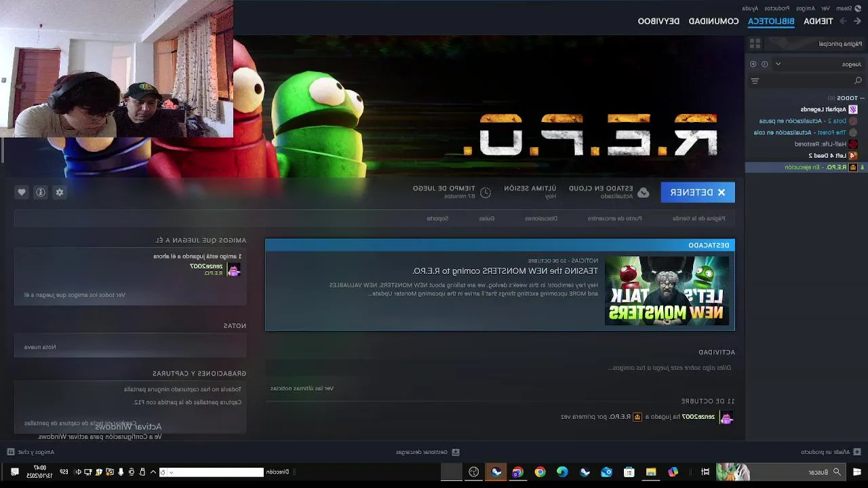This screenshot has height=488, width=868.
Task: Open the Amigos menu
Action: point(805,8)
